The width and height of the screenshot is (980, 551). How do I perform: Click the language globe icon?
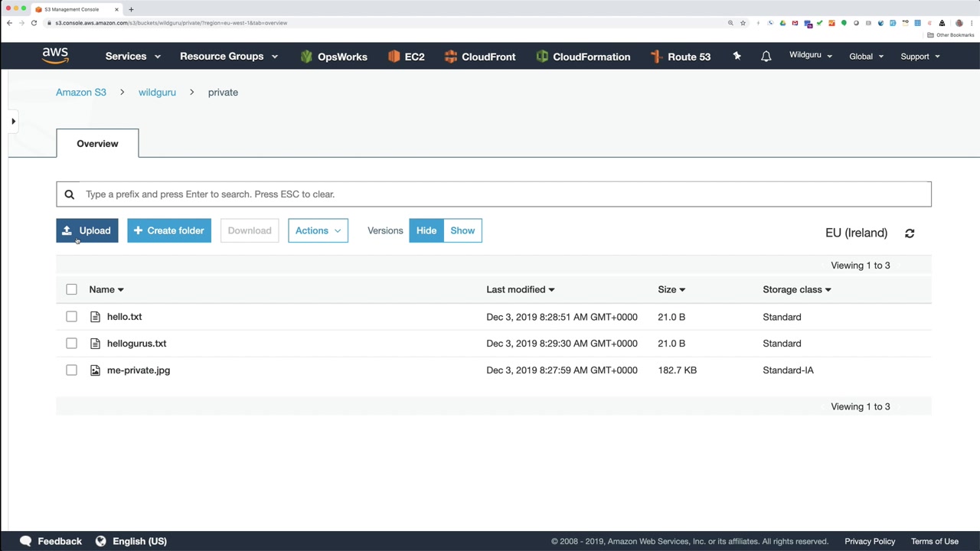100,541
